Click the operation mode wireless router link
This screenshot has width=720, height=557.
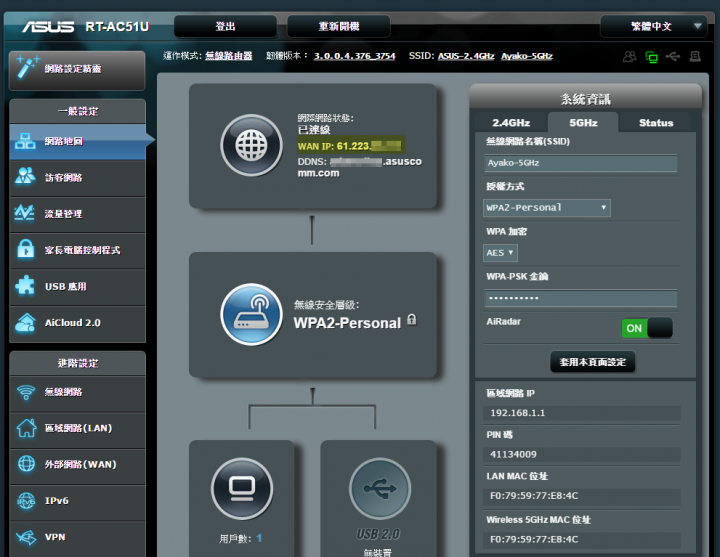tap(229, 56)
